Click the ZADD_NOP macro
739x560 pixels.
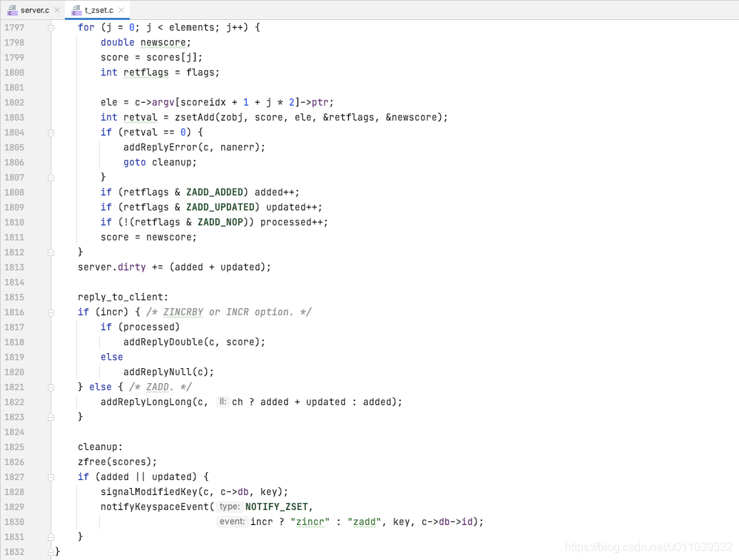(x=220, y=223)
